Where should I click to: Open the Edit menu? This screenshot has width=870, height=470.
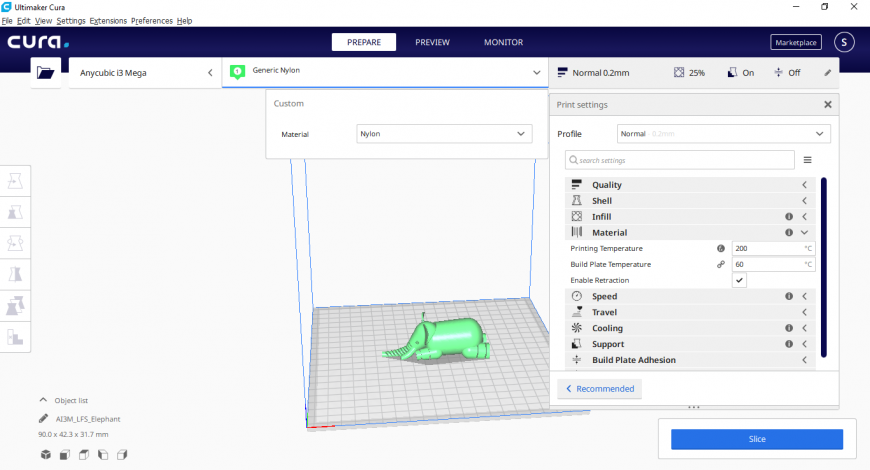(23, 21)
